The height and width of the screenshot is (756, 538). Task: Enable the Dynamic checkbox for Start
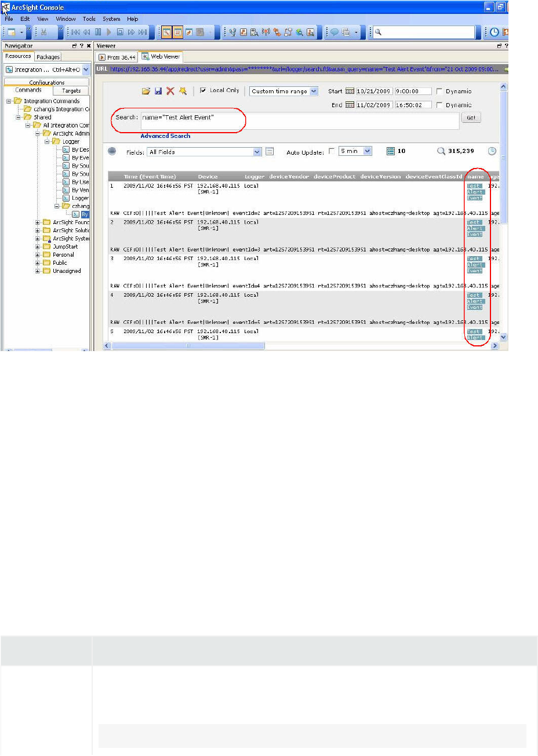(439, 91)
